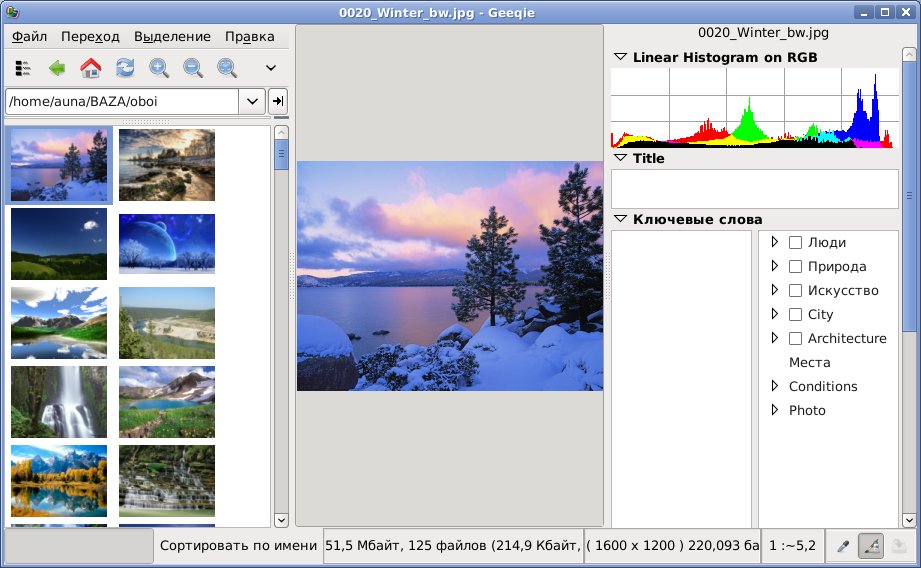This screenshot has height=568, width=921.
Task: Expand the Природа keyword tree node
Action: [775, 266]
